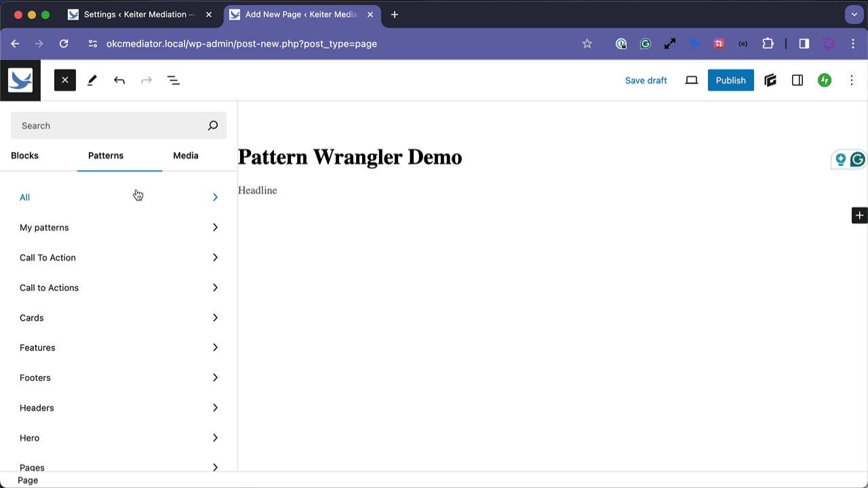The height and width of the screenshot is (488, 868).
Task: Click the browser address bar URL
Action: click(241, 43)
